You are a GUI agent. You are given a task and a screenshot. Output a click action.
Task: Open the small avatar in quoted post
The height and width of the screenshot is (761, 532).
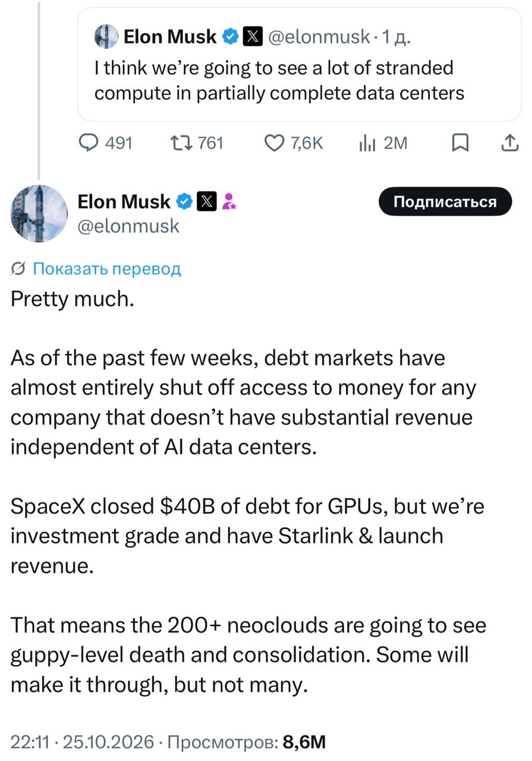106,36
